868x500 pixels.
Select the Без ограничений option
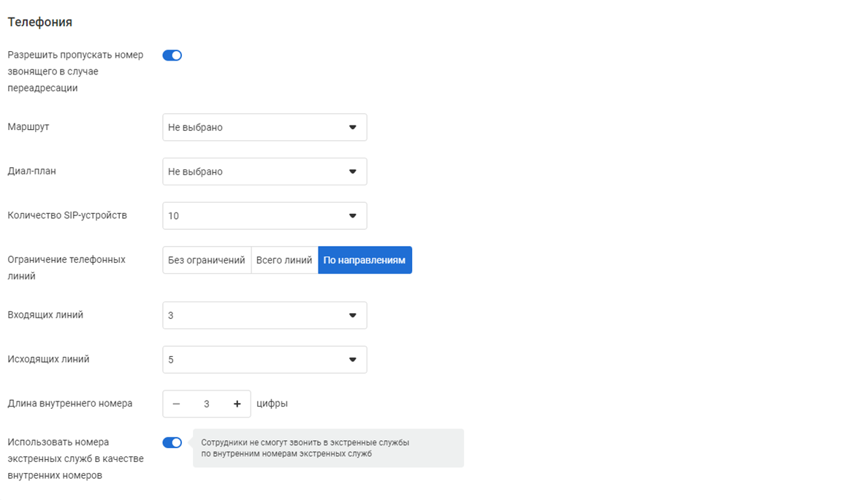click(207, 261)
